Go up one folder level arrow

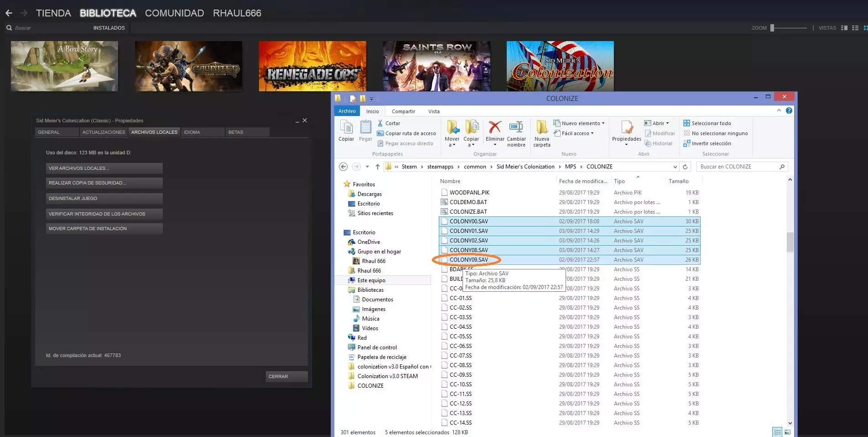(378, 167)
